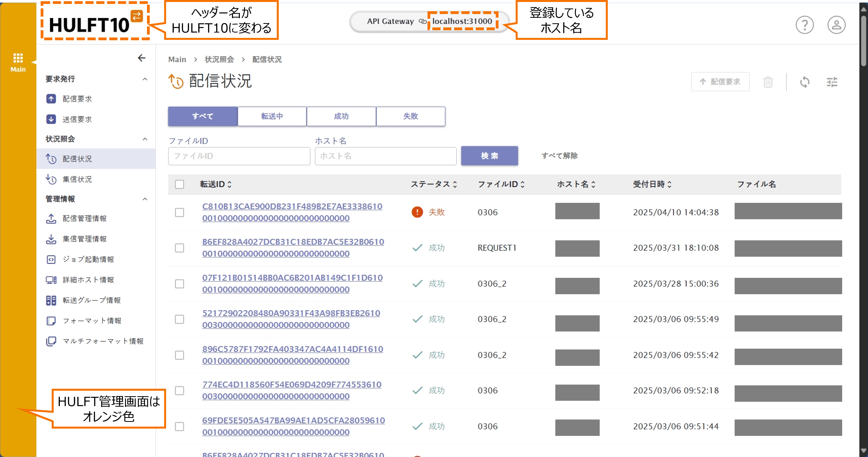Image resolution: width=868 pixels, height=457 pixels.
Task: Click the trash delete icon
Action: [x=768, y=82]
